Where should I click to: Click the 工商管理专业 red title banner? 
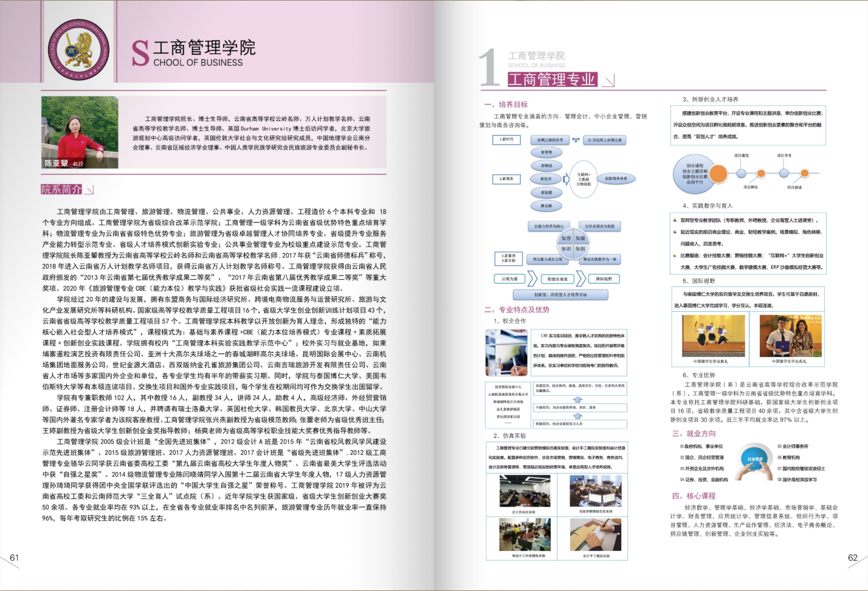(x=553, y=80)
